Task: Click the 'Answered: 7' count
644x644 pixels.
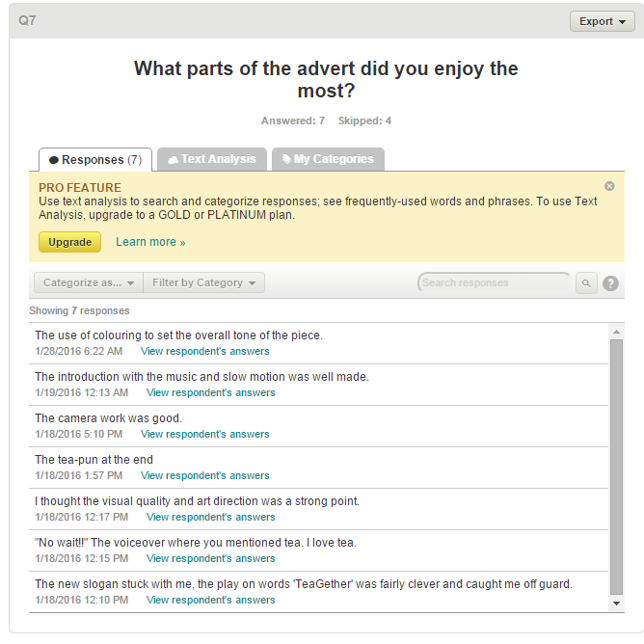Action: click(293, 121)
